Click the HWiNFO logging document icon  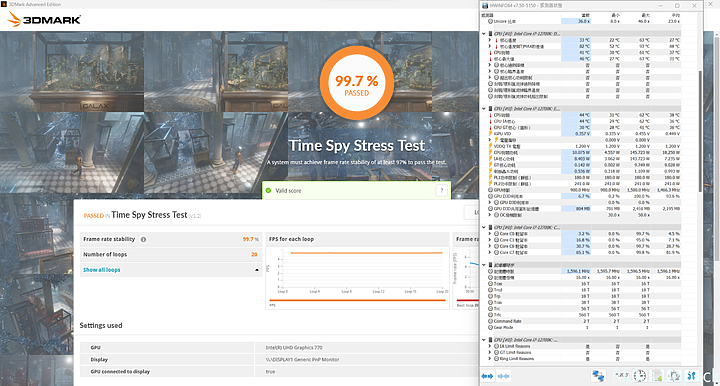coord(657,376)
